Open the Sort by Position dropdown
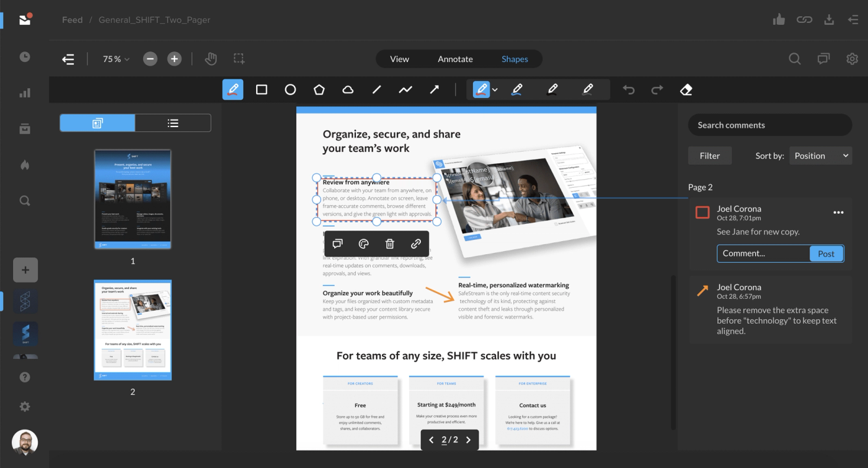 click(820, 156)
